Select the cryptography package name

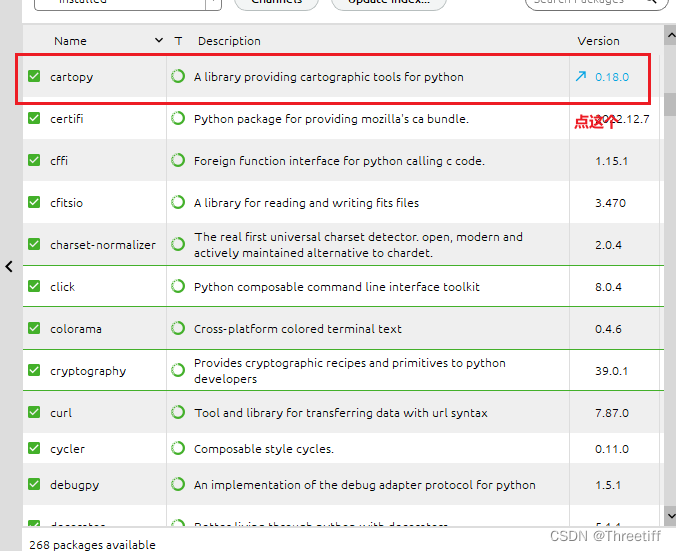pos(88,371)
